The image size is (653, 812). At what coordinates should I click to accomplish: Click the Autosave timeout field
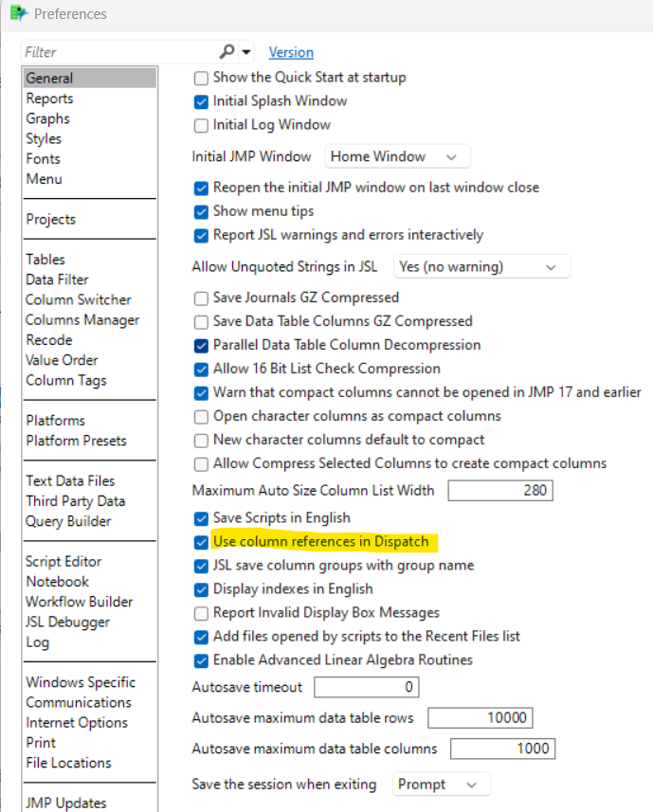[x=366, y=687]
